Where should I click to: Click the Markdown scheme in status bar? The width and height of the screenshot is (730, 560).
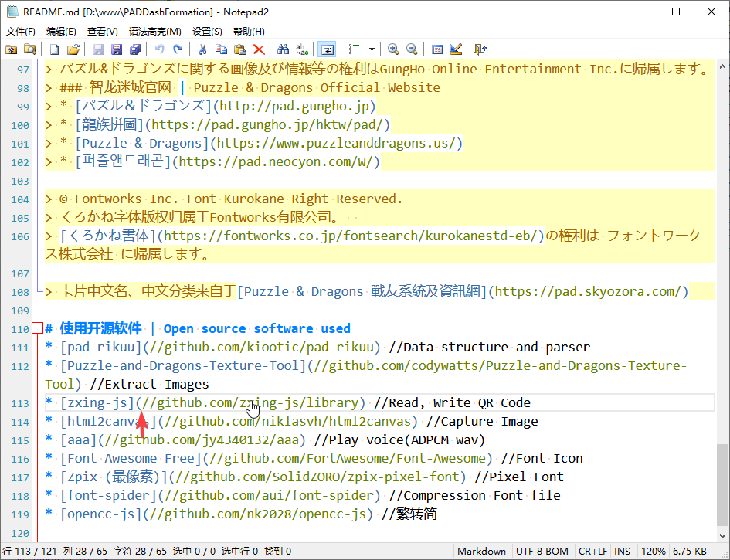[481, 552]
